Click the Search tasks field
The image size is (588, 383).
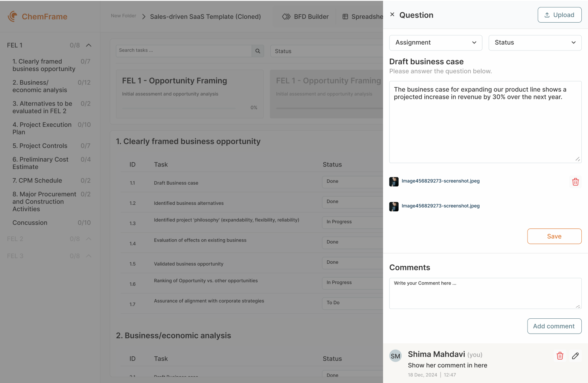184,51
